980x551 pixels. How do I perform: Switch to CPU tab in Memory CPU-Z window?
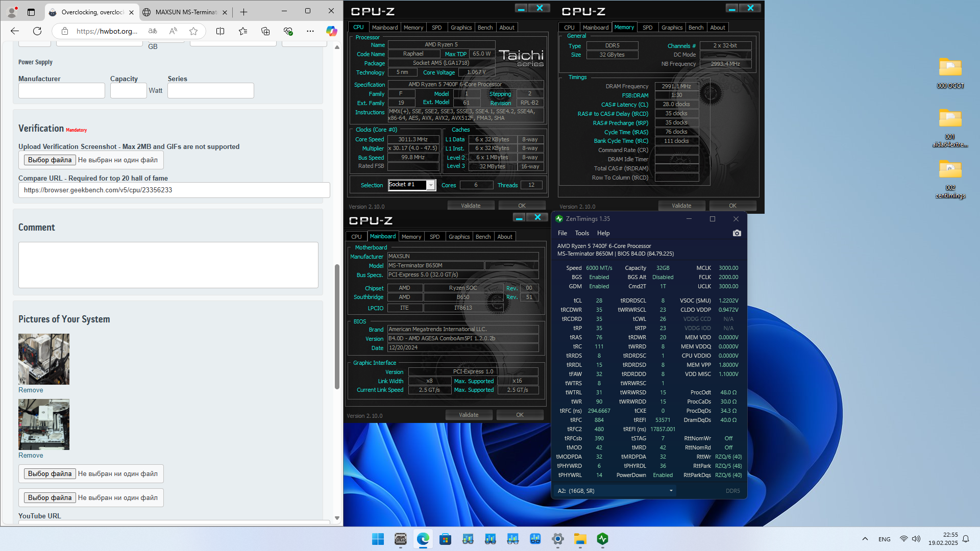[569, 28]
